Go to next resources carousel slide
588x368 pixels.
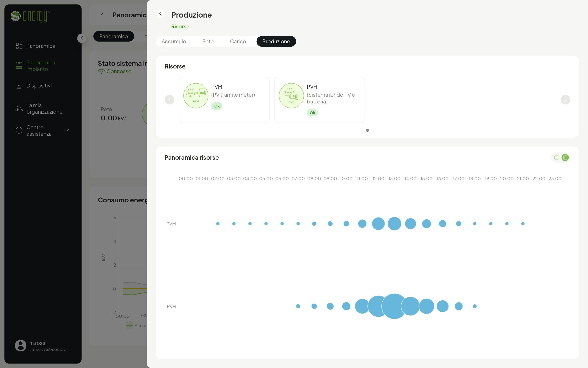pyautogui.click(x=565, y=100)
